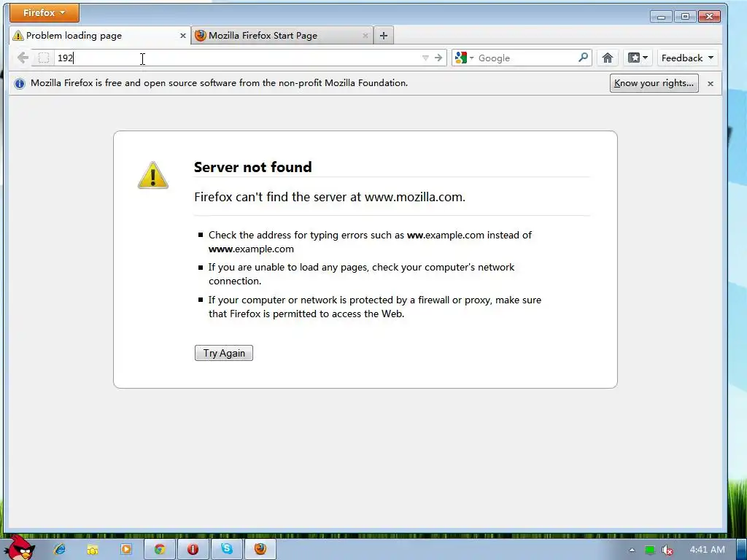Viewport: 747px width, 560px height.
Task: Click the muted volume tray icon
Action: [667, 550]
